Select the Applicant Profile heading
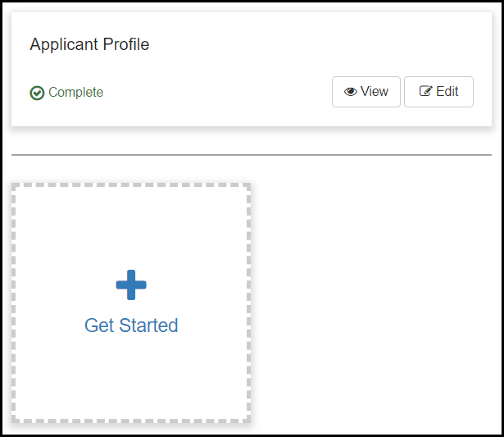The height and width of the screenshot is (437, 504). pos(89,44)
